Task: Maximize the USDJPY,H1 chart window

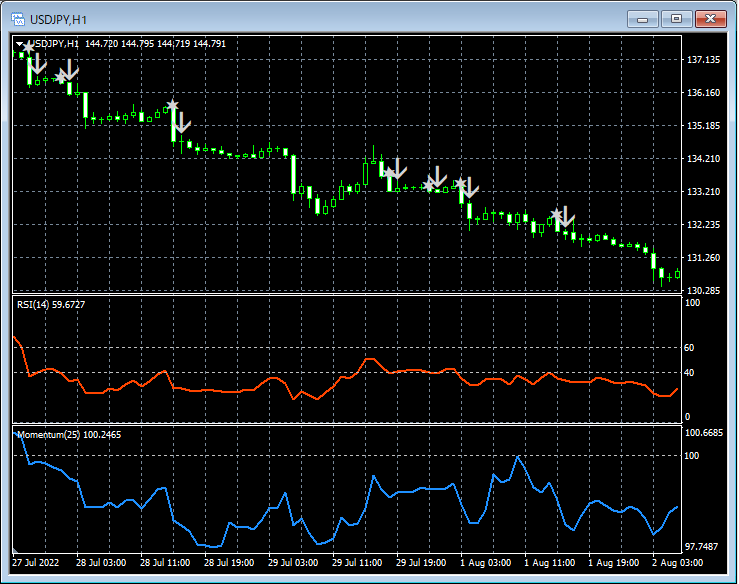Action: 677,19
